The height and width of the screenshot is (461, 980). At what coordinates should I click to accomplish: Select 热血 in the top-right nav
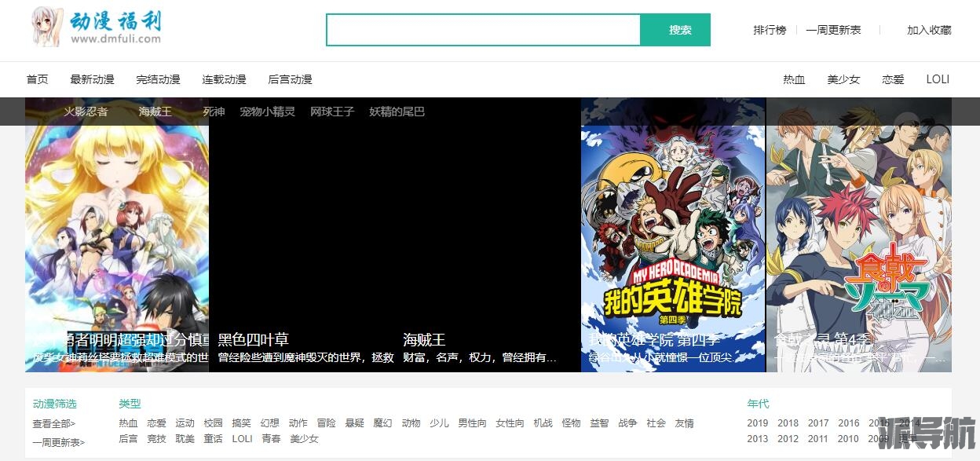[794, 79]
